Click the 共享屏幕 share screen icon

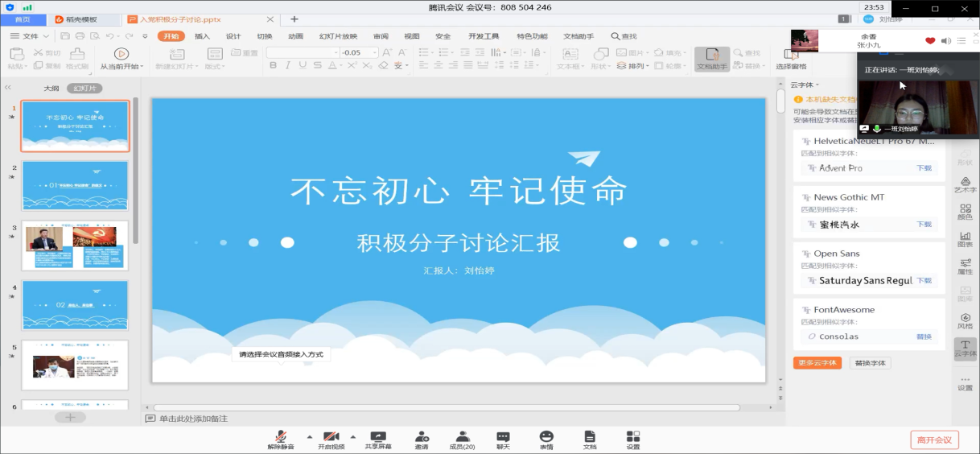pos(378,439)
